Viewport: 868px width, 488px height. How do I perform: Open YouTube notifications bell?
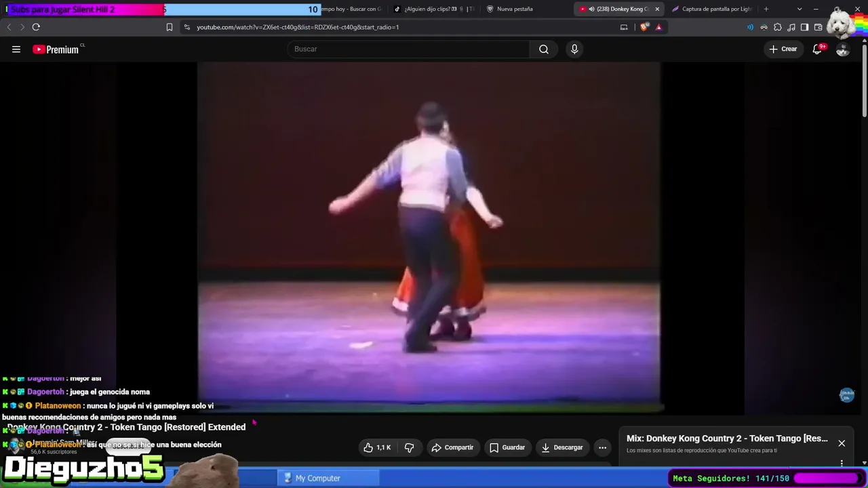coord(818,49)
